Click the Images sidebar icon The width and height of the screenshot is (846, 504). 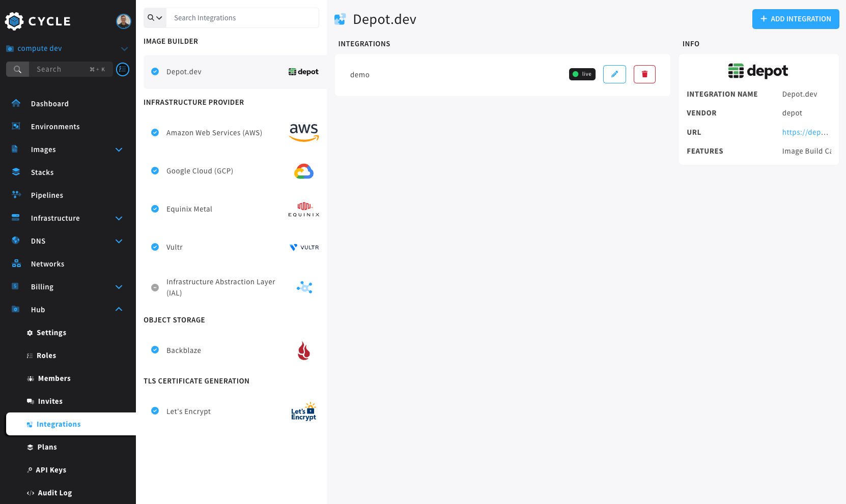coord(15,149)
